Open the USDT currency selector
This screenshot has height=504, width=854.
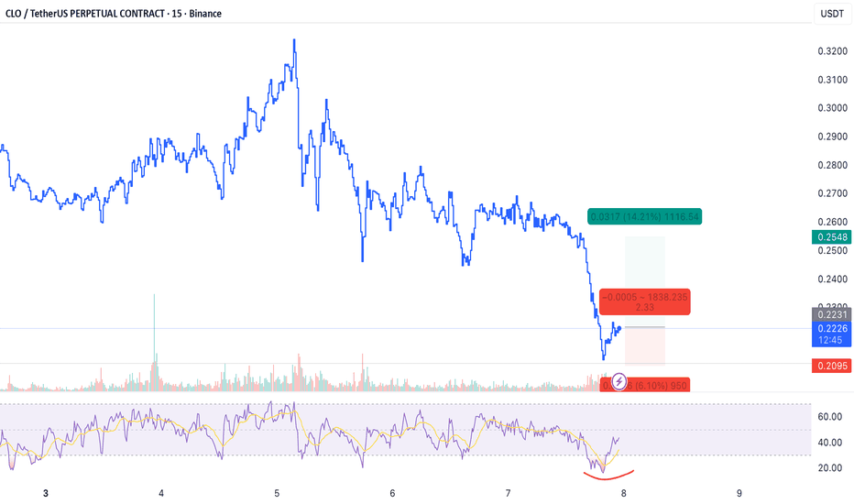pyautogui.click(x=832, y=14)
